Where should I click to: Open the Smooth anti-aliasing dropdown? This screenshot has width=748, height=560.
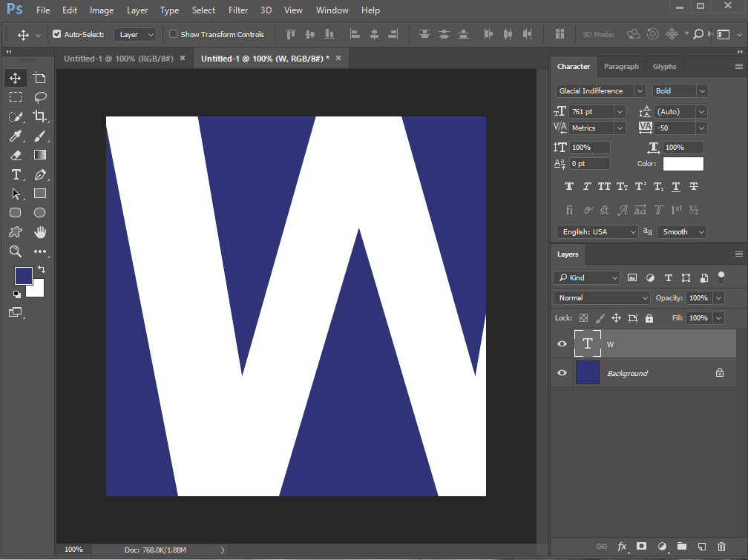(682, 232)
